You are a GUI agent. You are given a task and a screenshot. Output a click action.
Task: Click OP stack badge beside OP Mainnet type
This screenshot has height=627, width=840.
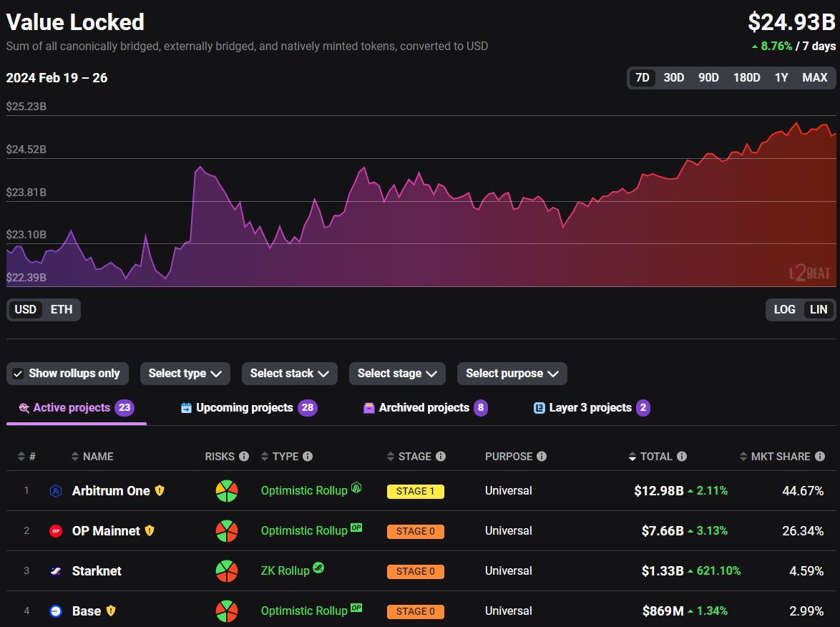pyautogui.click(x=356, y=529)
